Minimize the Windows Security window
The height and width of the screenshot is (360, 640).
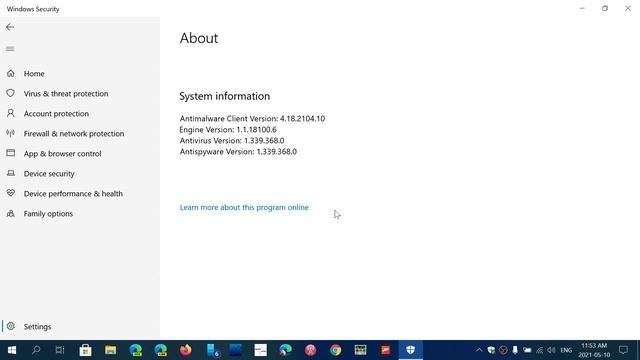pyautogui.click(x=582, y=8)
